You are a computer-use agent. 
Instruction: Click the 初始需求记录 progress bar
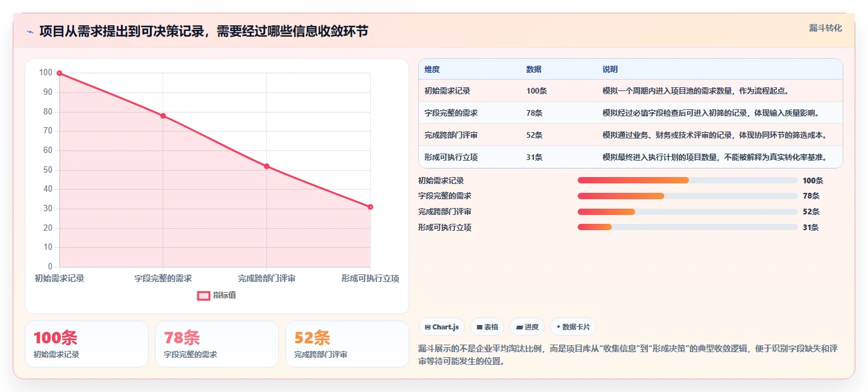pyautogui.click(x=688, y=180)
